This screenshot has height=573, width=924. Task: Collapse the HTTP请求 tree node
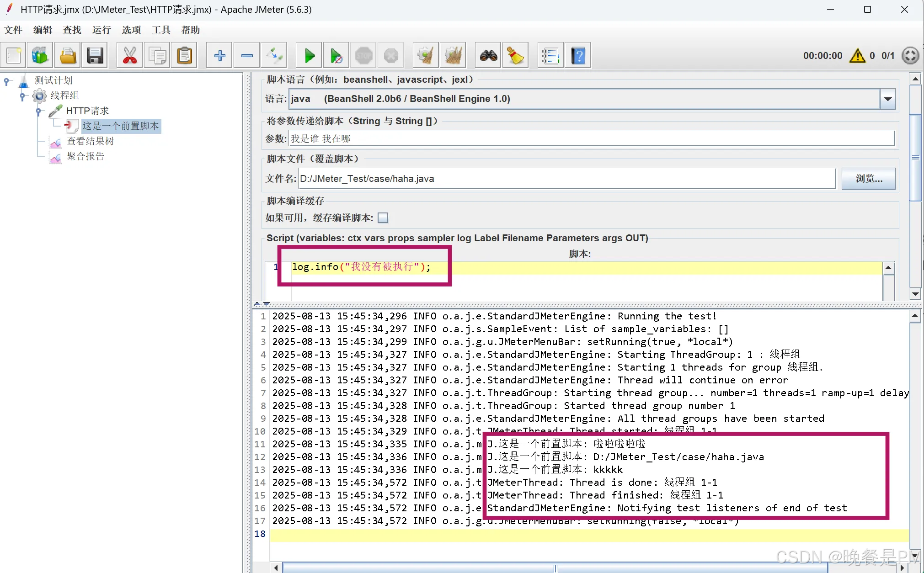click(x=38, y=111)
